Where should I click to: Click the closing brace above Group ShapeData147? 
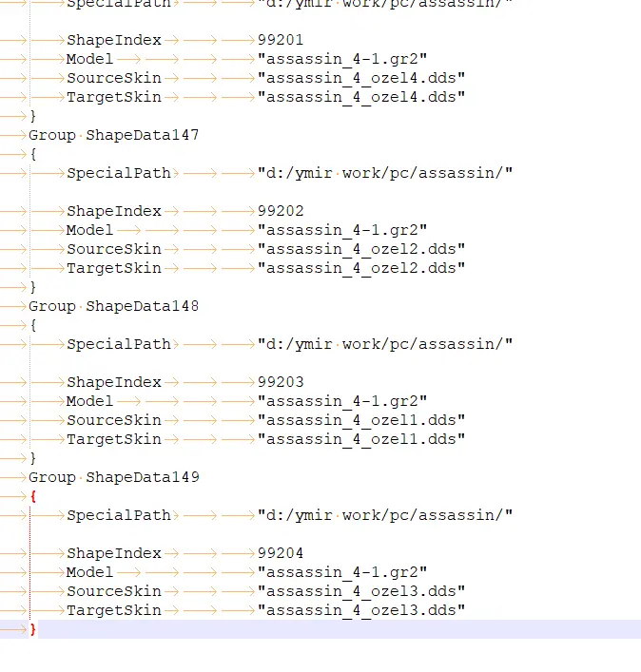tap(33, 116)
